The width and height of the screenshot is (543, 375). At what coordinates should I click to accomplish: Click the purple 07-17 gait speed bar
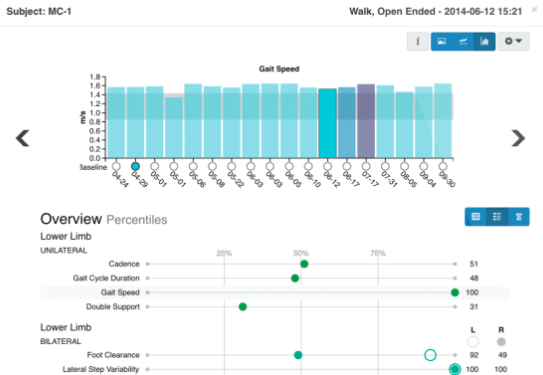click(x=366, y=121)
